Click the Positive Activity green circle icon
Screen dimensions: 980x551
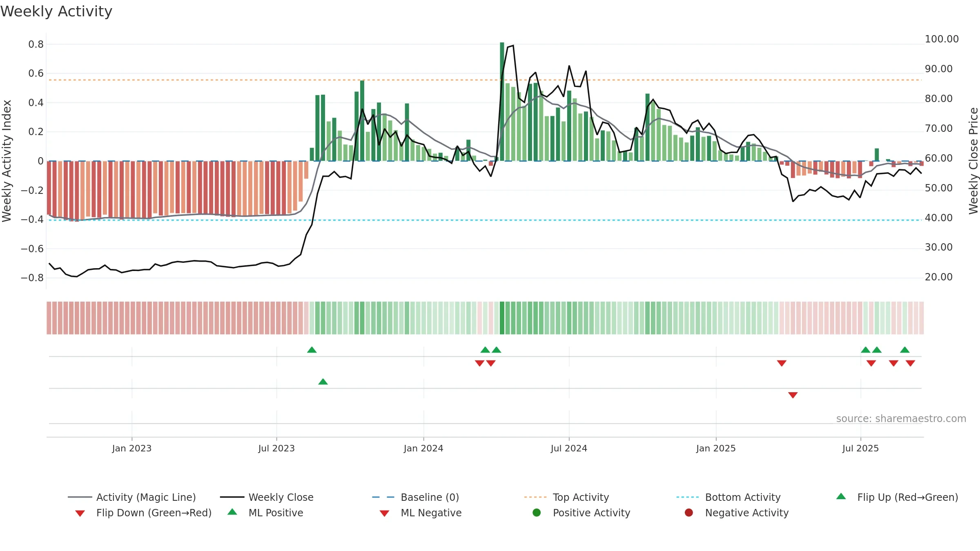[537, 513]
